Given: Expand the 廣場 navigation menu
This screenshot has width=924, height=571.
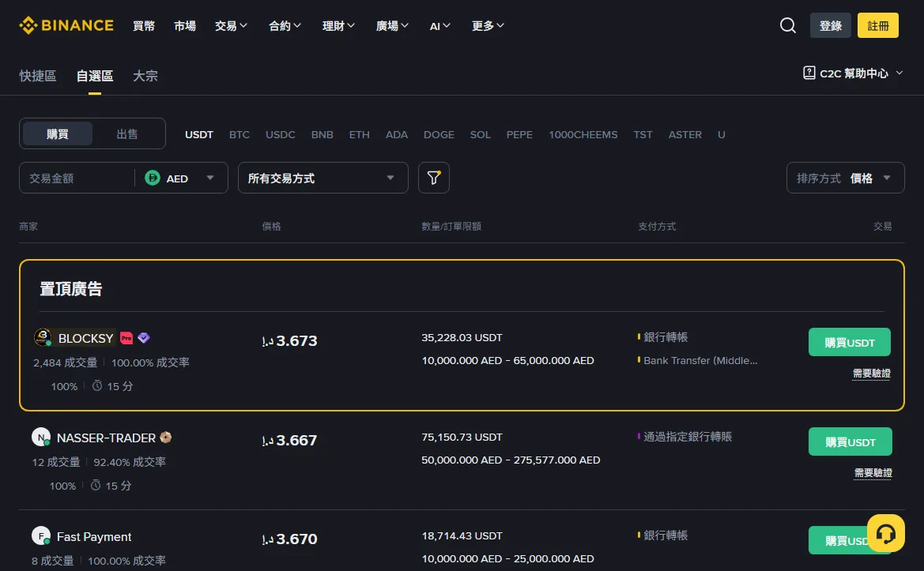Looking at the screenshot, I should [392, 26].
